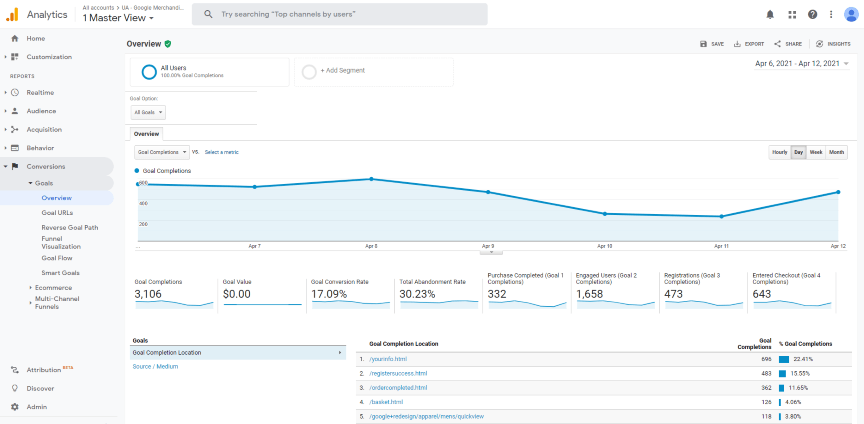Collapse the chart with the bottom arrow handle
The height and width of the screenshot is (424, 864).
pyautogui.click(x=492, y=253)
